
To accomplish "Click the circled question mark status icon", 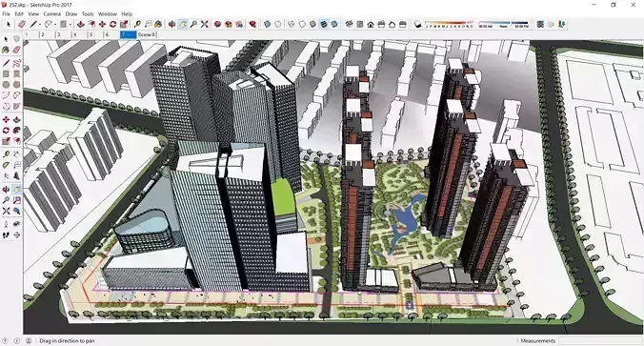I will (6, 340).
